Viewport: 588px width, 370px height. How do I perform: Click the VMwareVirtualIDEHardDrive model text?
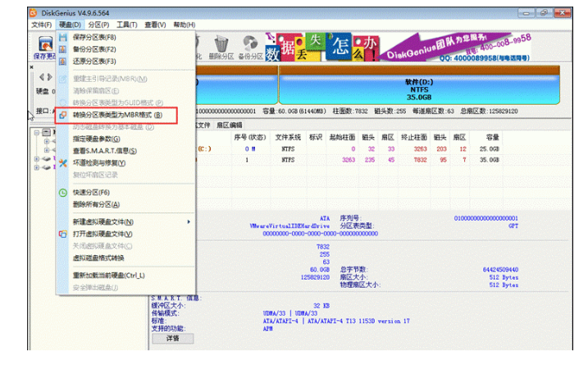tap(289, 226)
